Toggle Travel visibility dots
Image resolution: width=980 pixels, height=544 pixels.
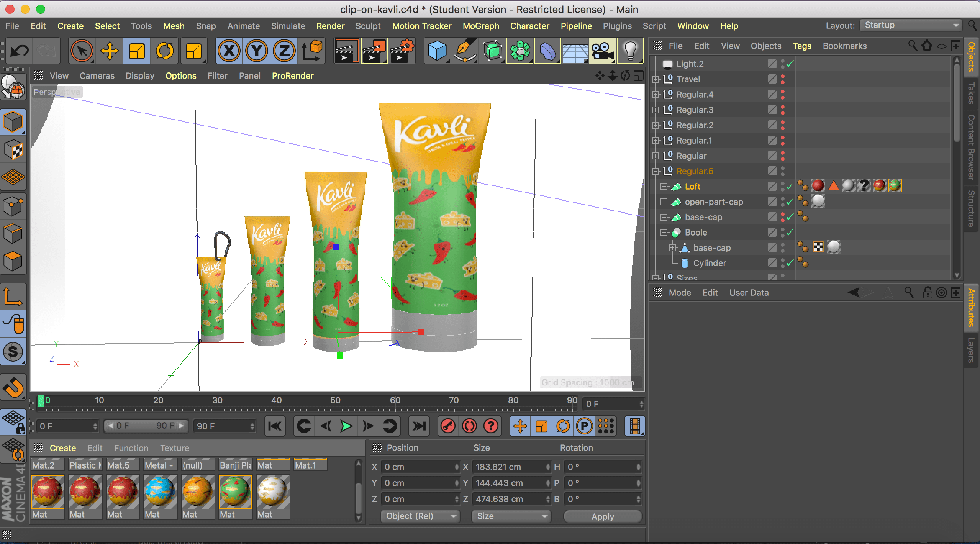pos(783,79)
